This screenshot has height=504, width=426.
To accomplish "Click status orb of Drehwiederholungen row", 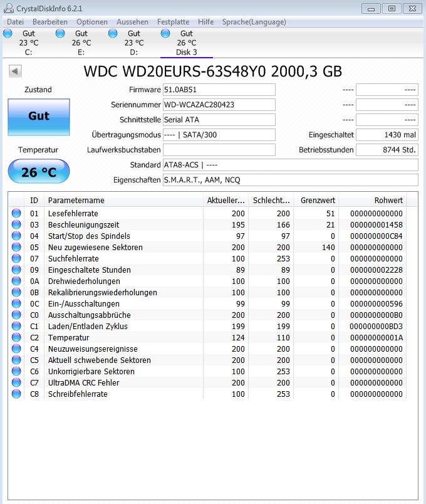I will (x=16, y=281).
